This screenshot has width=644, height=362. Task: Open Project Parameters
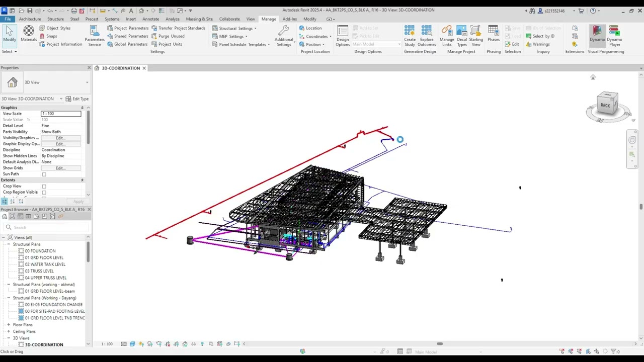tap(128, 28)
